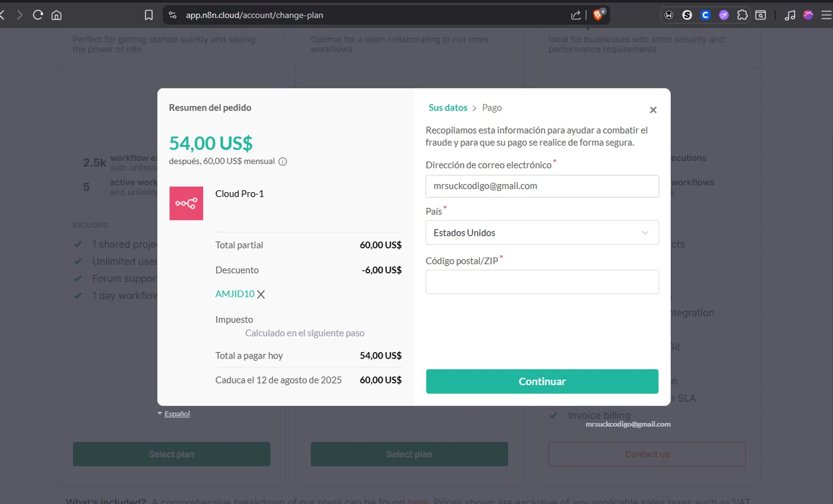Bookmark this page
This screenshot has width=833, height=504.
coord(149,15)
